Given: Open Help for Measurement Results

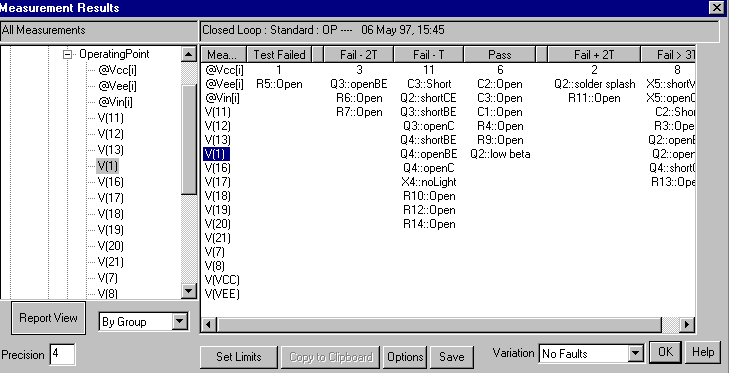Looking at the screenshot, I should coord(702,352).
